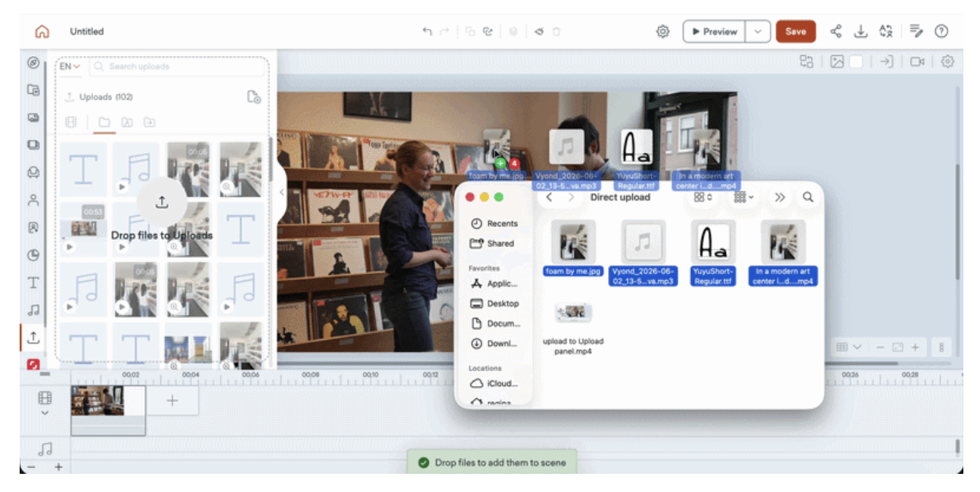This screenshot has height=492, width=980.
Task: Switch to the folder tab in Uploads
Action: pos(104,122)
